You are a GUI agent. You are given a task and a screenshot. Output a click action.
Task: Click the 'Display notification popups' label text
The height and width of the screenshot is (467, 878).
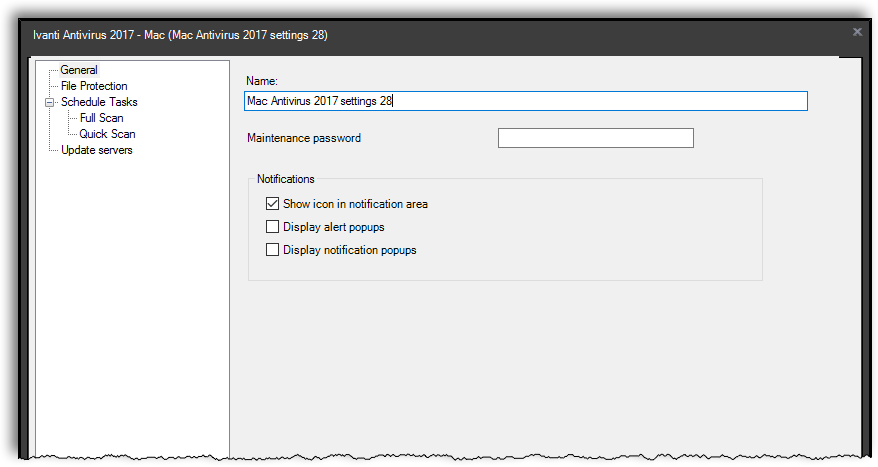pyautogui.click(x=349, y=250)
